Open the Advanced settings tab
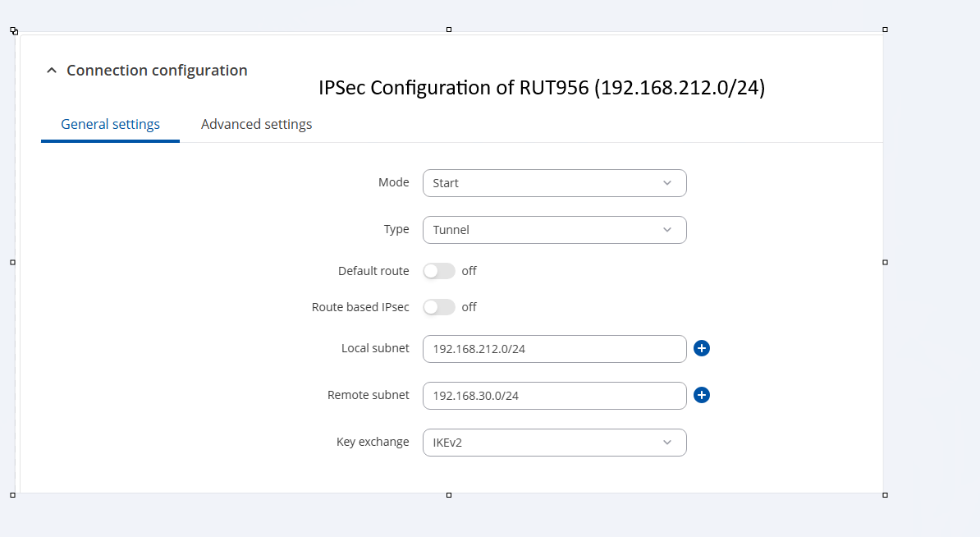980x537 pixels. (x=256, y=125)
